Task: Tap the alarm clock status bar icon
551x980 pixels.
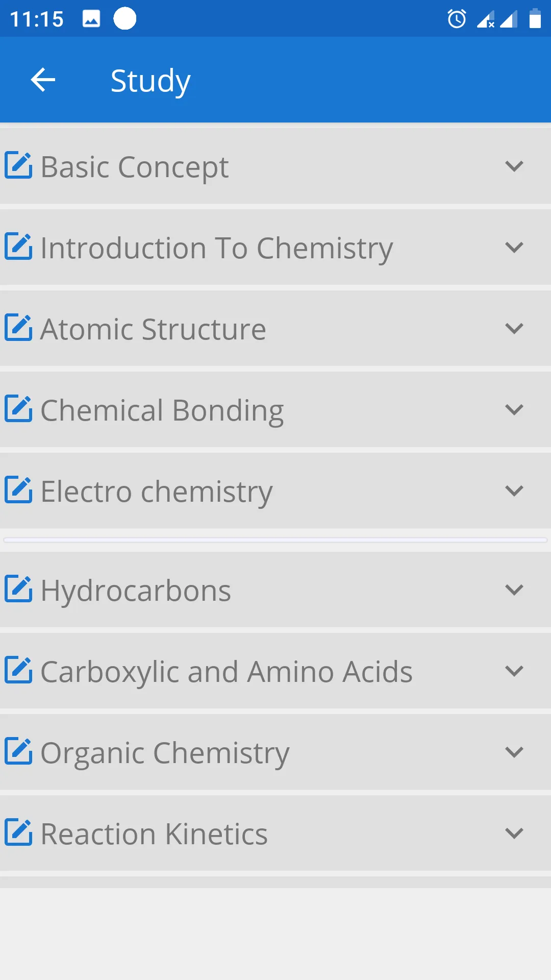Action: [x=457, y=19]
